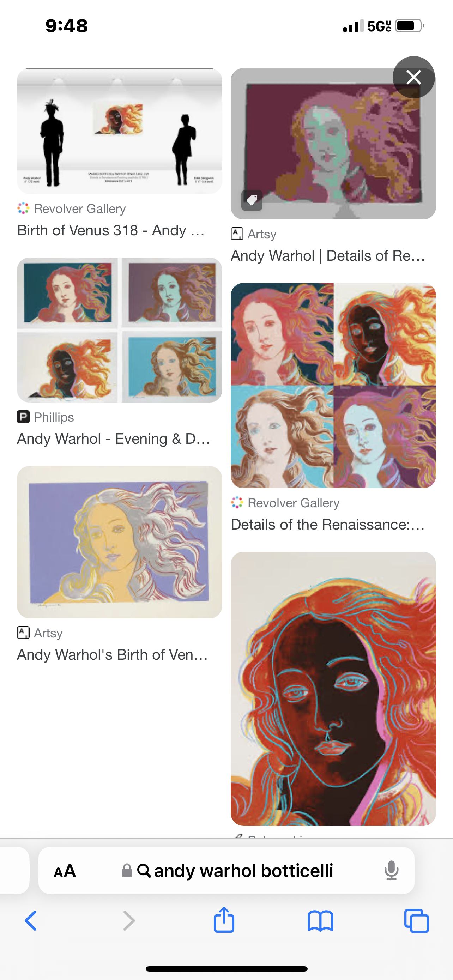Select the purple background Venus thumbnail
This screenshot has width=453, height=980.
click(333, 144)
